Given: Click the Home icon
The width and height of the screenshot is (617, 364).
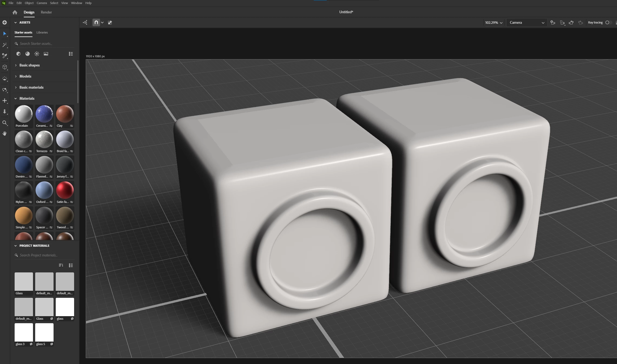Looking at the screenshot, I should click(x=15, y=12).
